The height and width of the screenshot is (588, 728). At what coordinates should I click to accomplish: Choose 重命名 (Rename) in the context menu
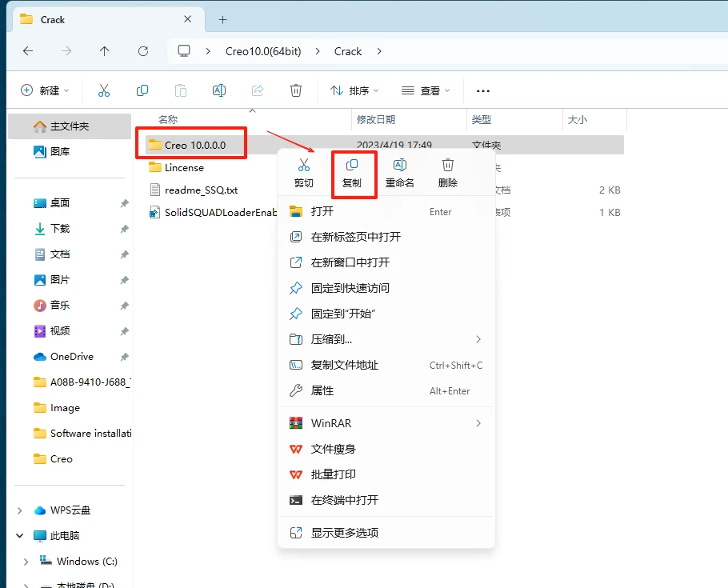[400, 173]
